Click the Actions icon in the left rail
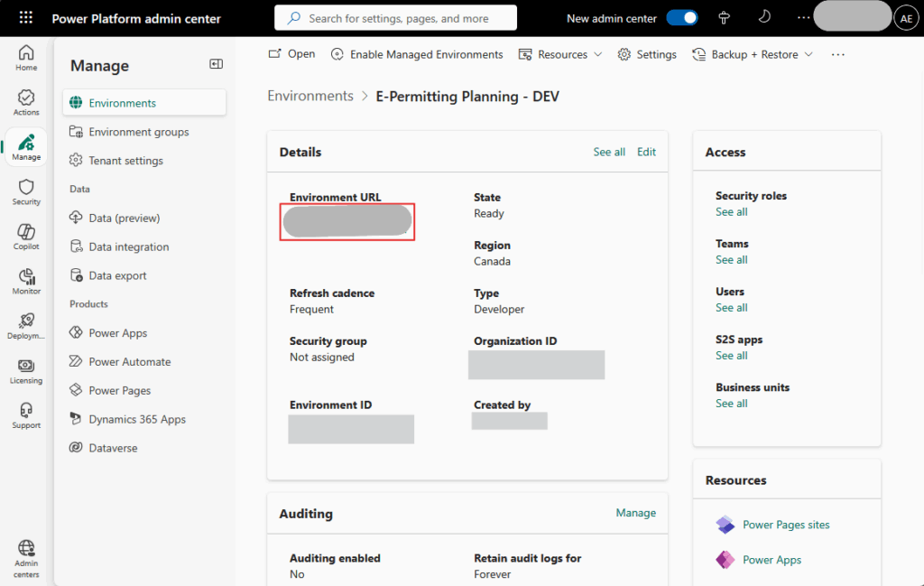 pyautogui.click(x=25, y=101)
